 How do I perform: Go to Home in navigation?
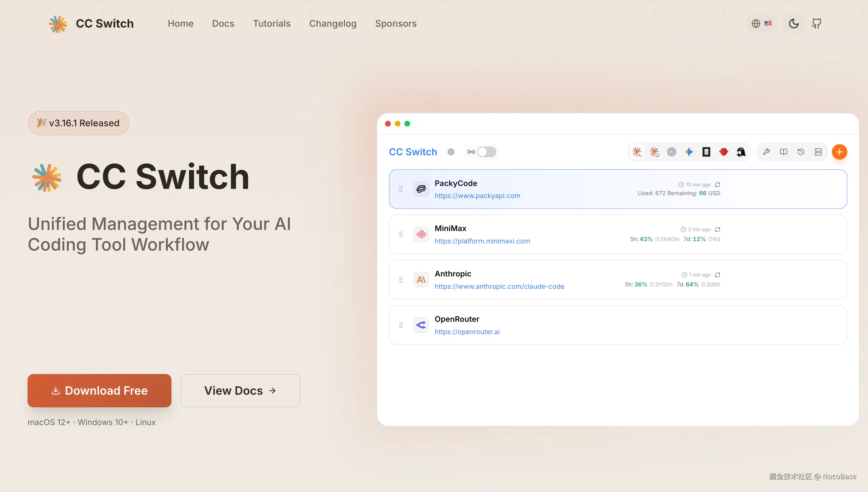tap(181, 23)
